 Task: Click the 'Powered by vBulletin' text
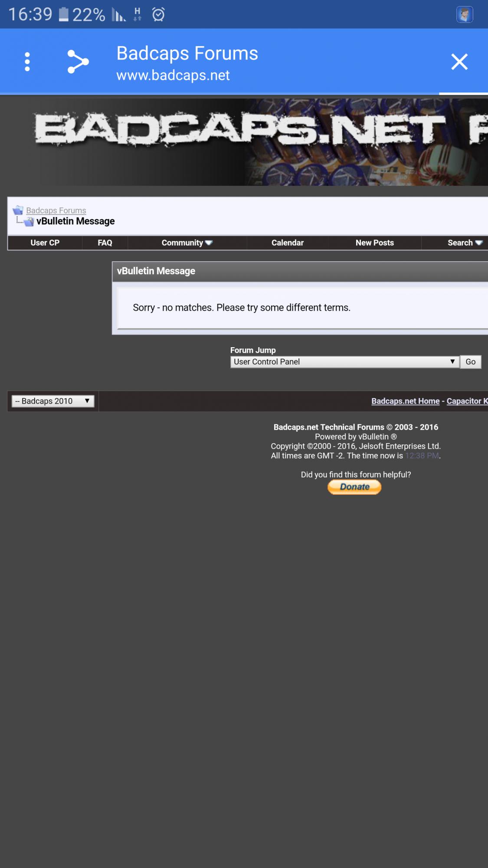click(x=356, y=437)
